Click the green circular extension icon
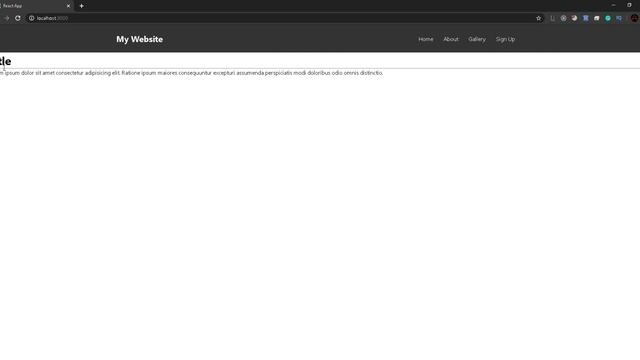640x360 pixels. click(608, 18)
